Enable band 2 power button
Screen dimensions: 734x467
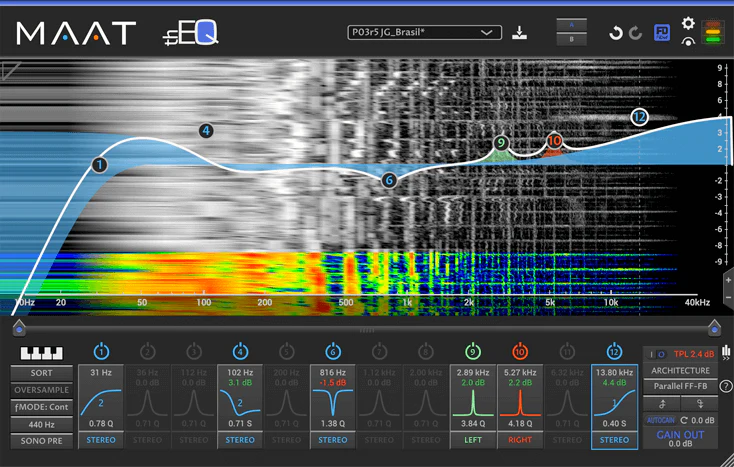[x=147, y=351]
